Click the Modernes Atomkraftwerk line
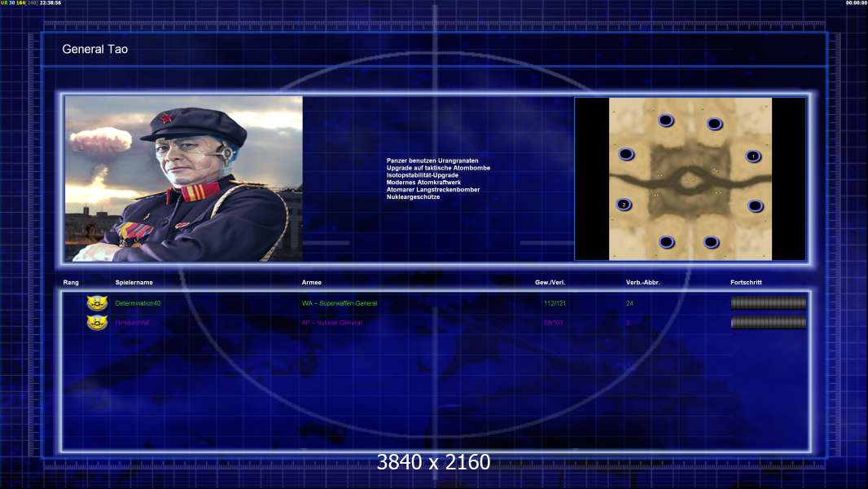Image resolution: width=868 pixels, height=489 pixels. click(x=423, y=183)
